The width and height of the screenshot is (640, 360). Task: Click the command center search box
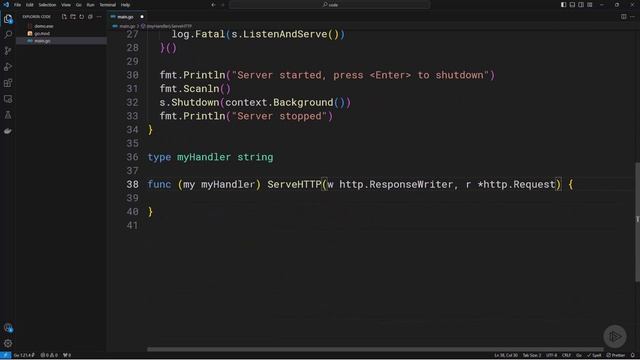(x=330, y=4)
